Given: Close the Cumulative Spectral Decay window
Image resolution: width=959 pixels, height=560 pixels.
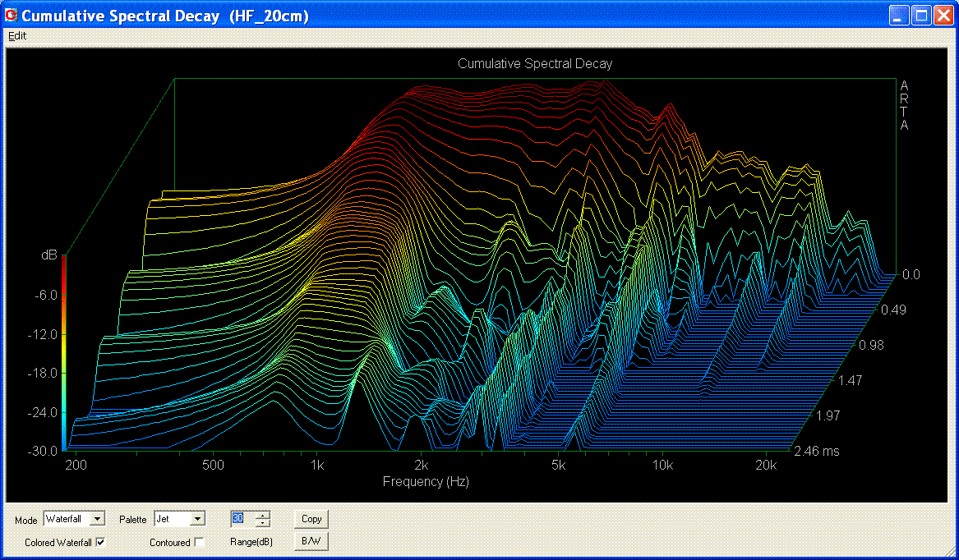Looking at the screenshot, I should 943,16.
